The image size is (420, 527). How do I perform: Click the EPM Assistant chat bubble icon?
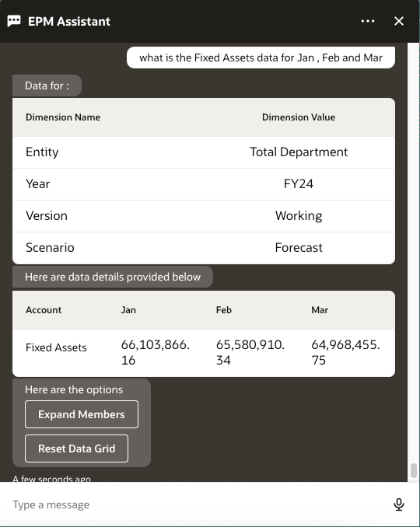[x=14, y=21]
